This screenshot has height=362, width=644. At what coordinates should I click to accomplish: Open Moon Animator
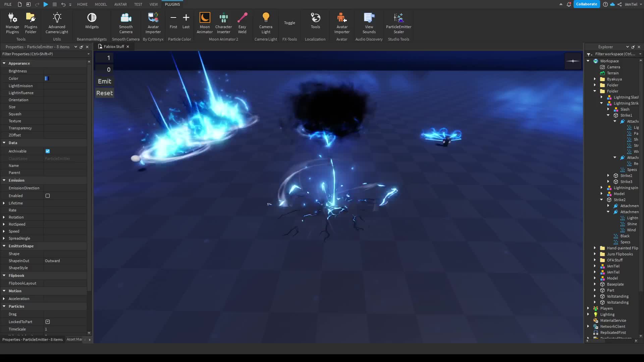(x=205, y=22)
